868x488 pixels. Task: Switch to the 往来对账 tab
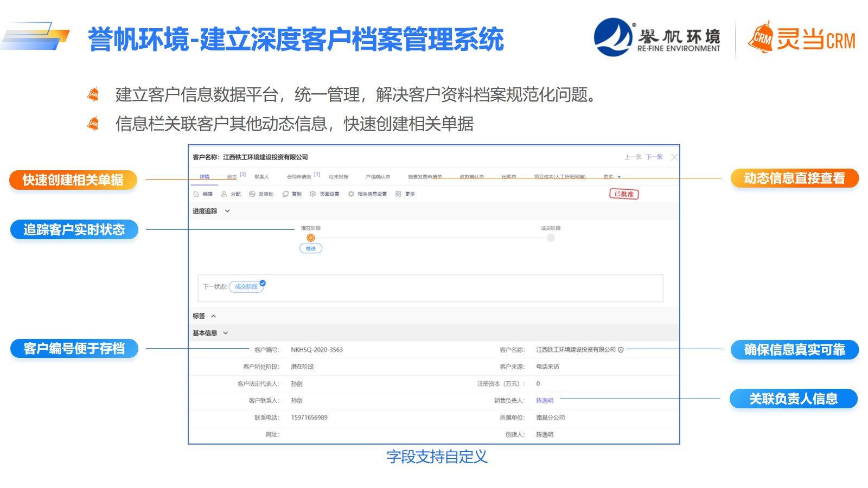click(339, 177)
